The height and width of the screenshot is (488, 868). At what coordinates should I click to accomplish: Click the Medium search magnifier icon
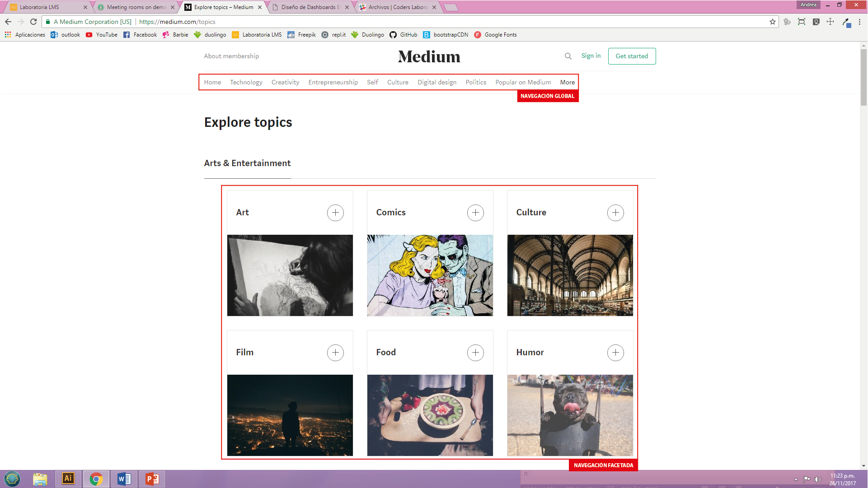[x=568, y=56]
